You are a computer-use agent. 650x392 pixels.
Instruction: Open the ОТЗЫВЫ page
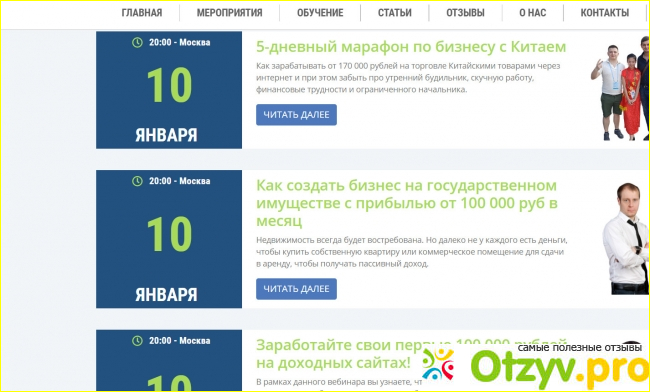465,13
